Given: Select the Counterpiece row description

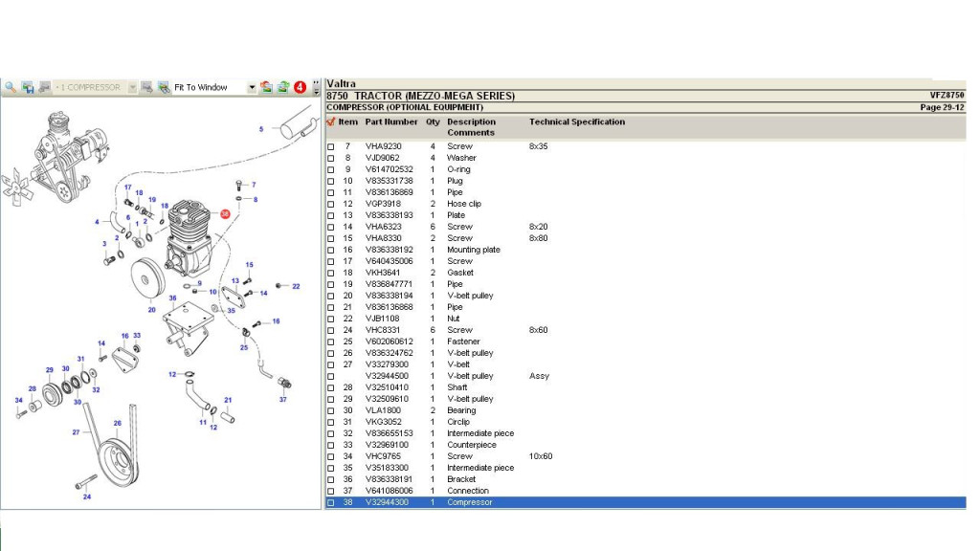Looking at the screenshot, I should pyautogui.click(x=472, y=445).
